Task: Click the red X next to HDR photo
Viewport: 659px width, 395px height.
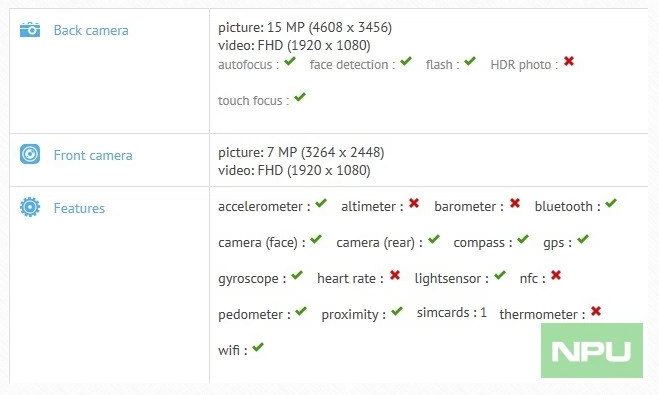Action: [x=569, y=61]
